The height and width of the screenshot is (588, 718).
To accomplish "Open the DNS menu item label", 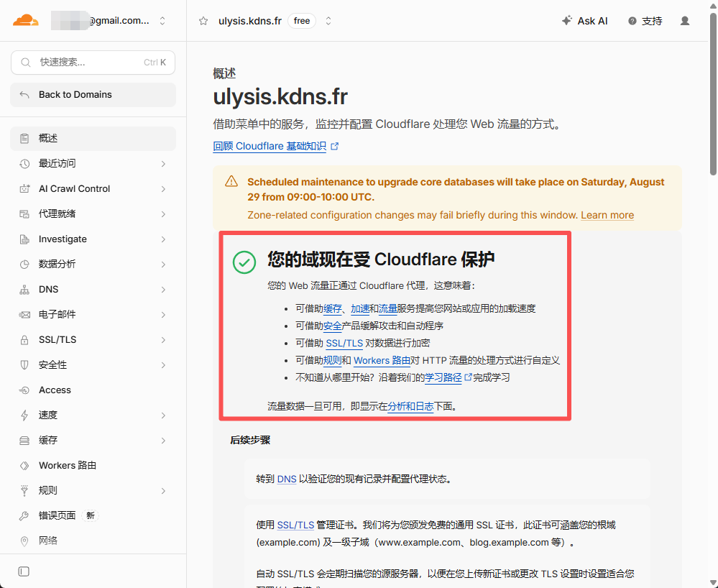I will (x=49, y=290).
